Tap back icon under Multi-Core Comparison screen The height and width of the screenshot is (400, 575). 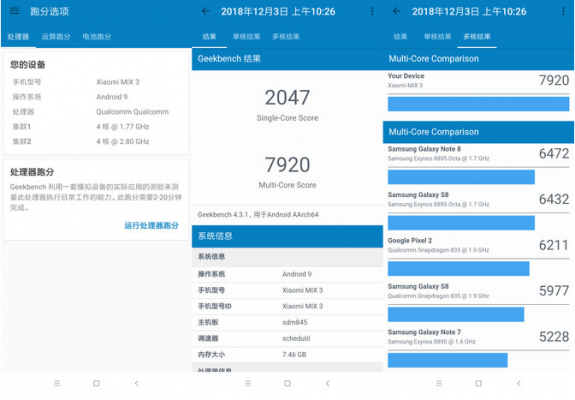coord(519,383)
